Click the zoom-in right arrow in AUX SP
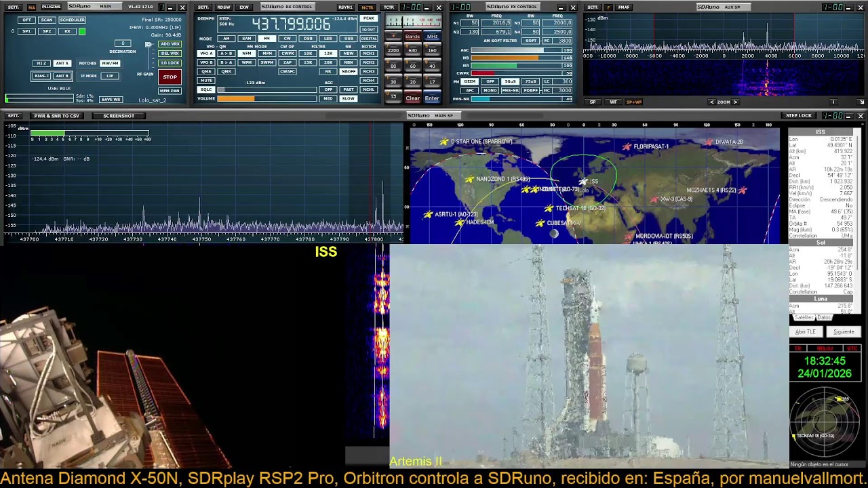 (735, 102)
